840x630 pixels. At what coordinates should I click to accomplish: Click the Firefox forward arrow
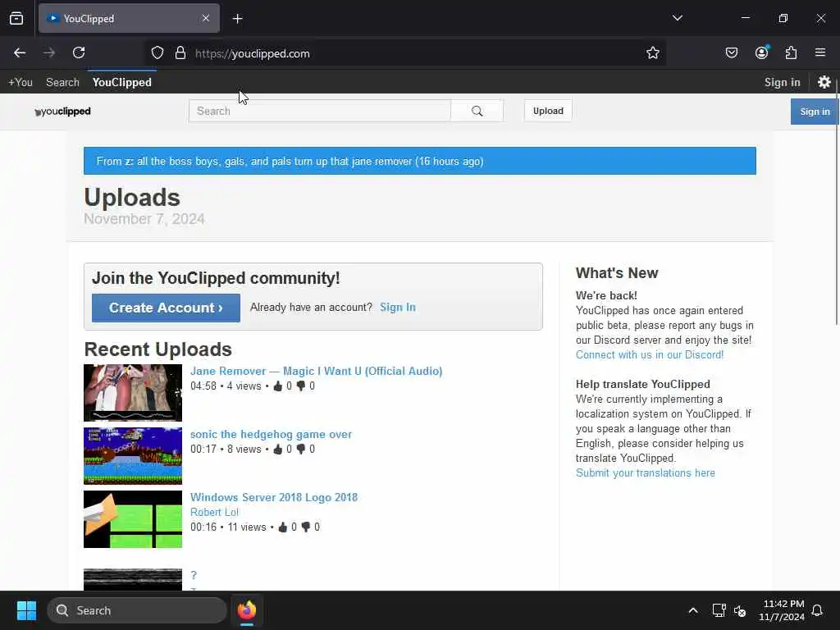[x=49, y=52]
